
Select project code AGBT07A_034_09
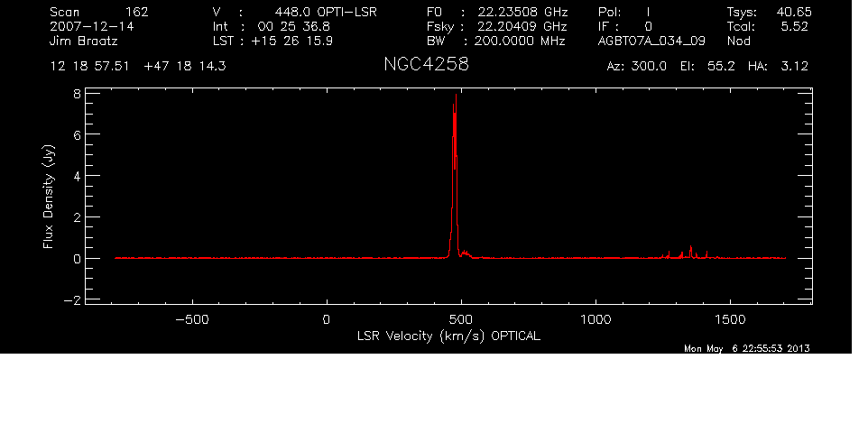tap(651, 41)
